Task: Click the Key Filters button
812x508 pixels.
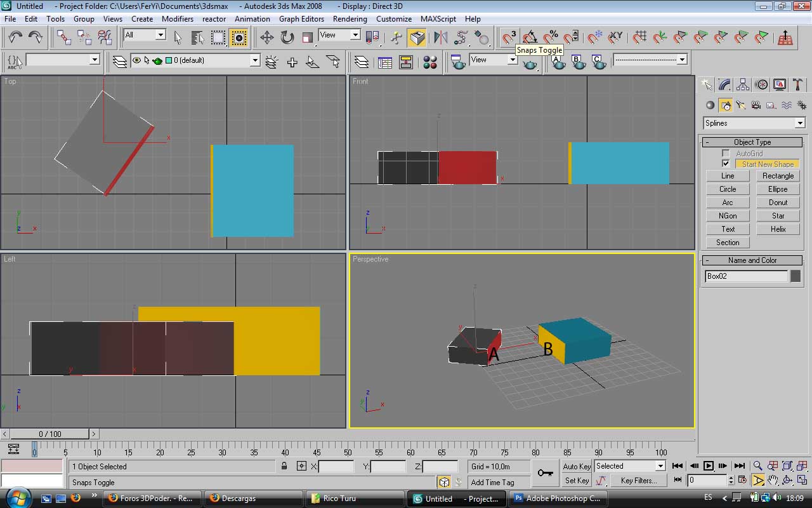Action: point(639,481)
